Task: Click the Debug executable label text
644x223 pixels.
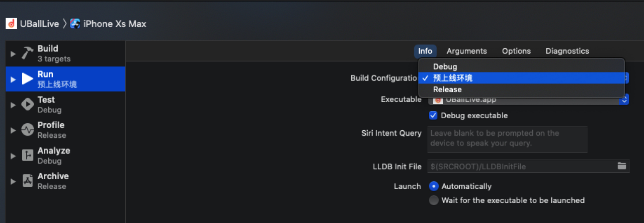Action: pos(474,116)
